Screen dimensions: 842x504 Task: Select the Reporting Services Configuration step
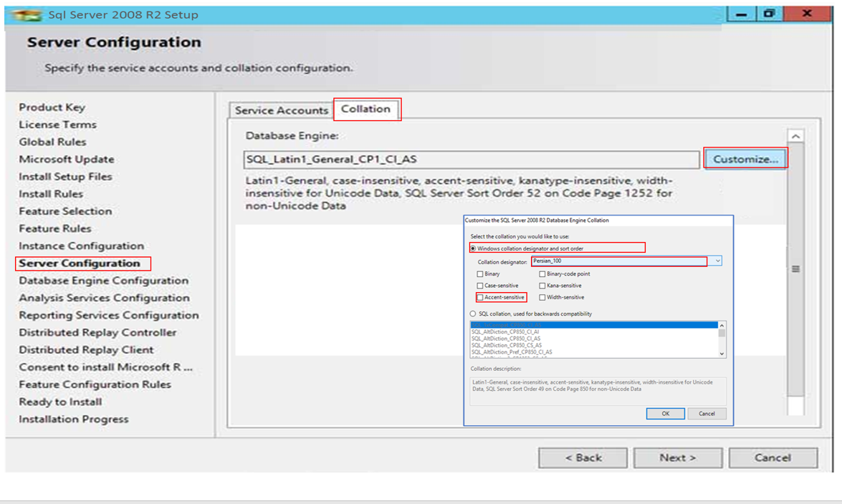[x=108, y=315]
